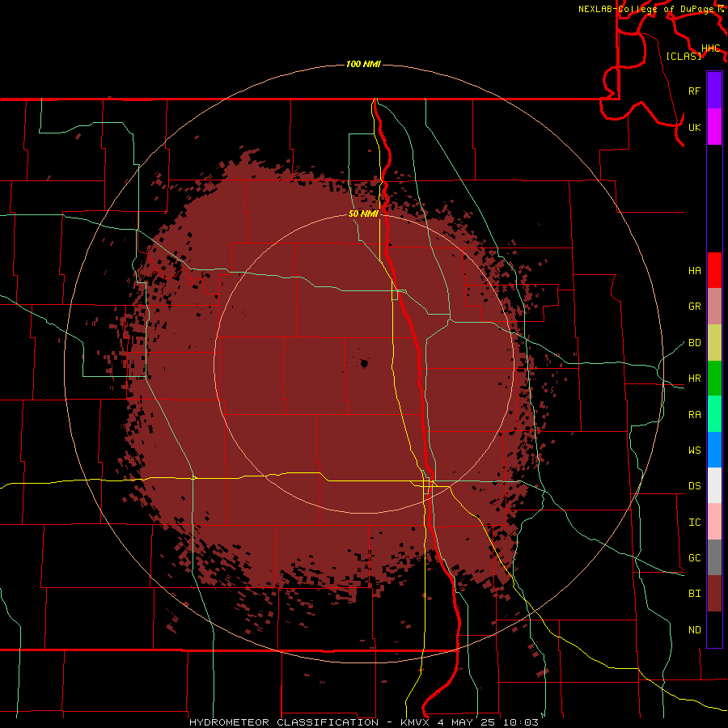Click the [CLAS] label
This screenshot has width=728, height=728.
click(684, 56)
